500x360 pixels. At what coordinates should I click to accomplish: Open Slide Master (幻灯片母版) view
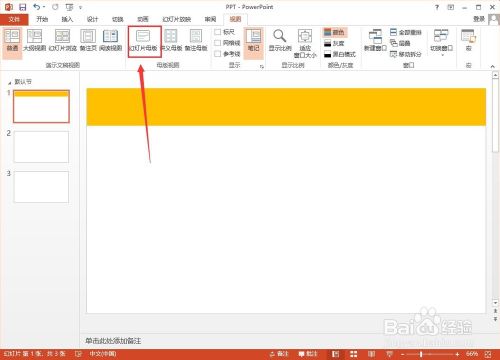tap(144, 40)
